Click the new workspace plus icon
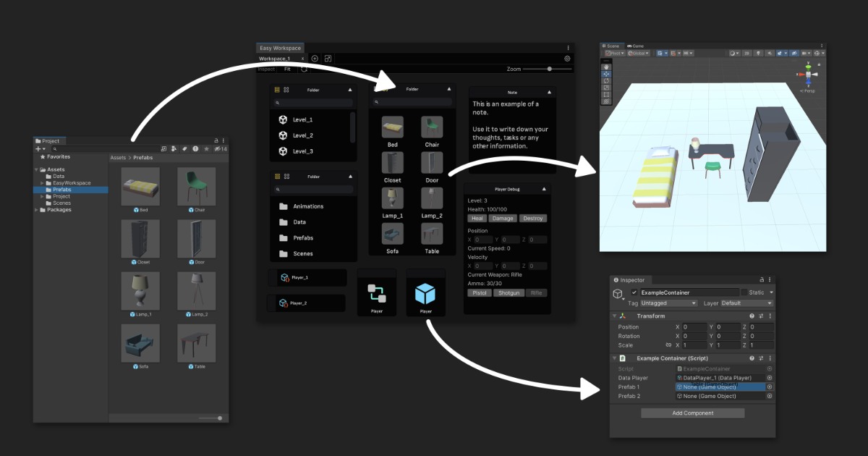This screenshot has height=456, width=868. tap(314, 59)
